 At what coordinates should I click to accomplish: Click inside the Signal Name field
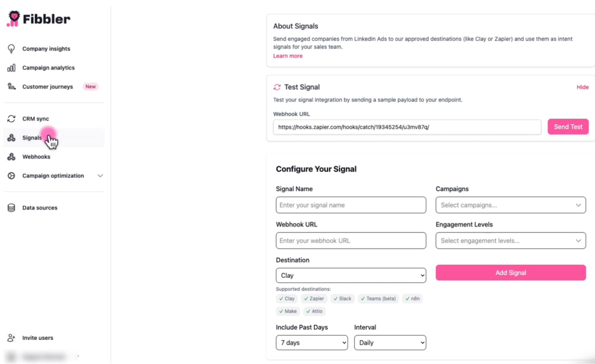click(x=351, y=205)
